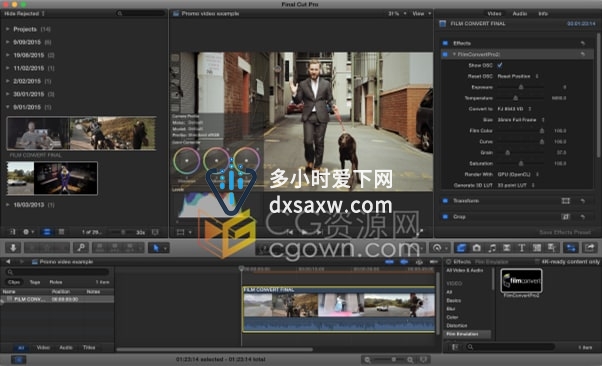Viewport: 602px width, 366px height.
Task: Switch browser to filmstrip view icon
Action: click(47, 232)
